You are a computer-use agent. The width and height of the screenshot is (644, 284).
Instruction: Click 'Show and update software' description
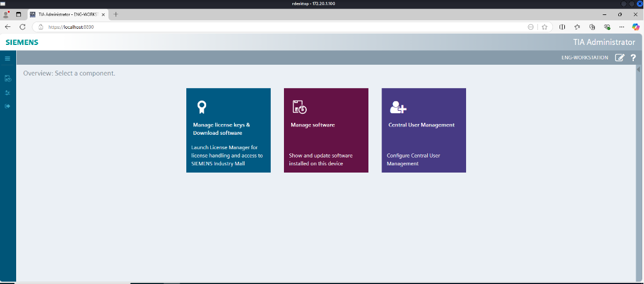pos(321,159)
